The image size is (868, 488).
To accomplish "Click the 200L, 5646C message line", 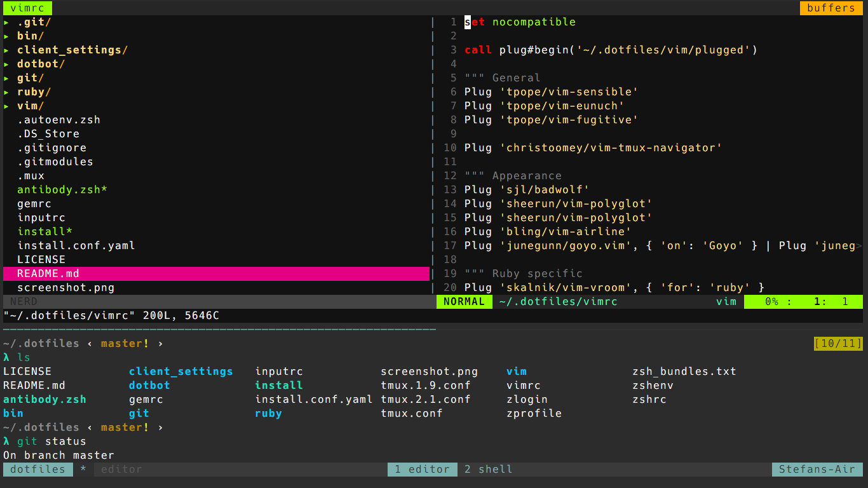I will pyautogui.click(x=111, y=316).
